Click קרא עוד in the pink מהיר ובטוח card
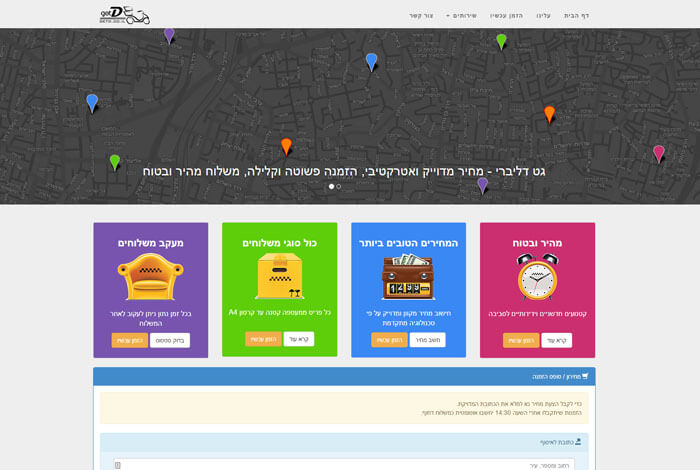Image resolution: width=700 pixels, height=470 pixels. (557, 341)
